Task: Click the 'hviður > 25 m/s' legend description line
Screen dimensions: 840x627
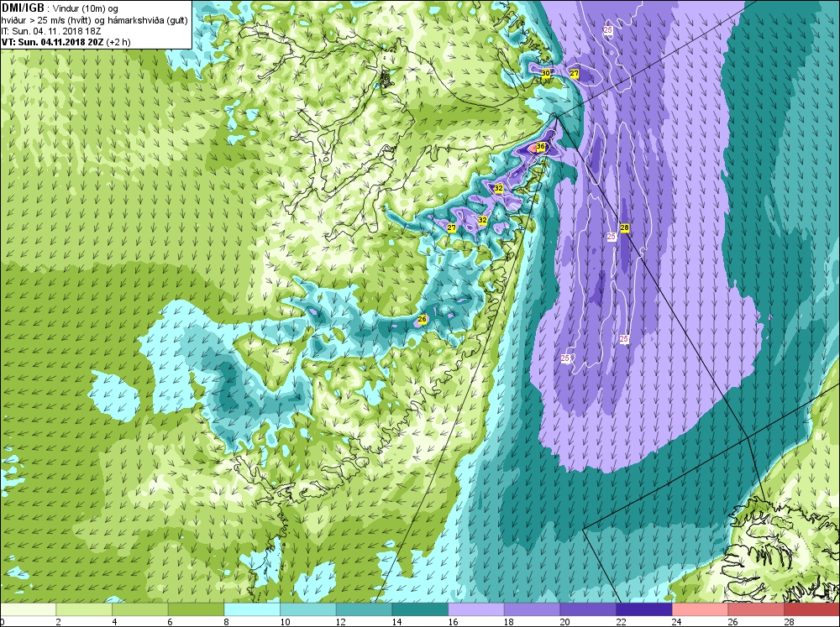Action: click(94, 20)
